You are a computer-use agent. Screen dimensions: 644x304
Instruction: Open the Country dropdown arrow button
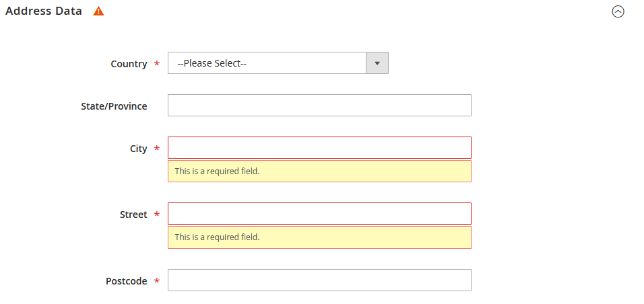[377, 63]
